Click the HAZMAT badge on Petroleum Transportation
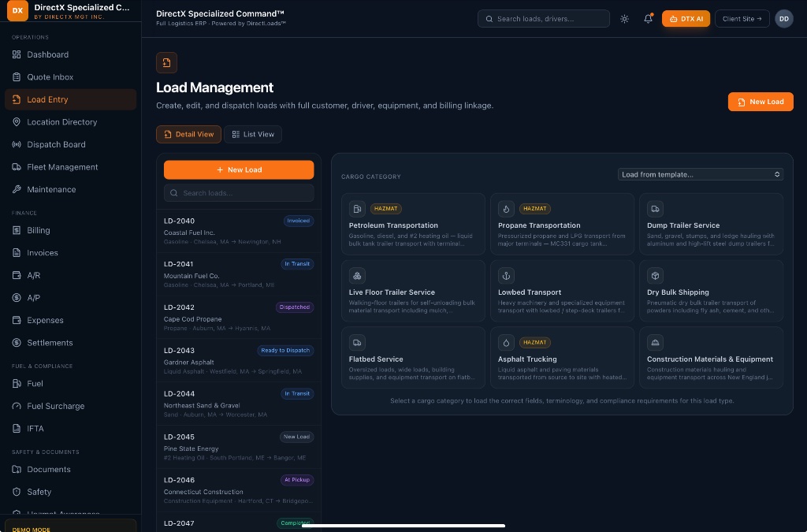This screenshot has width=807, height=532. [386, 209]
